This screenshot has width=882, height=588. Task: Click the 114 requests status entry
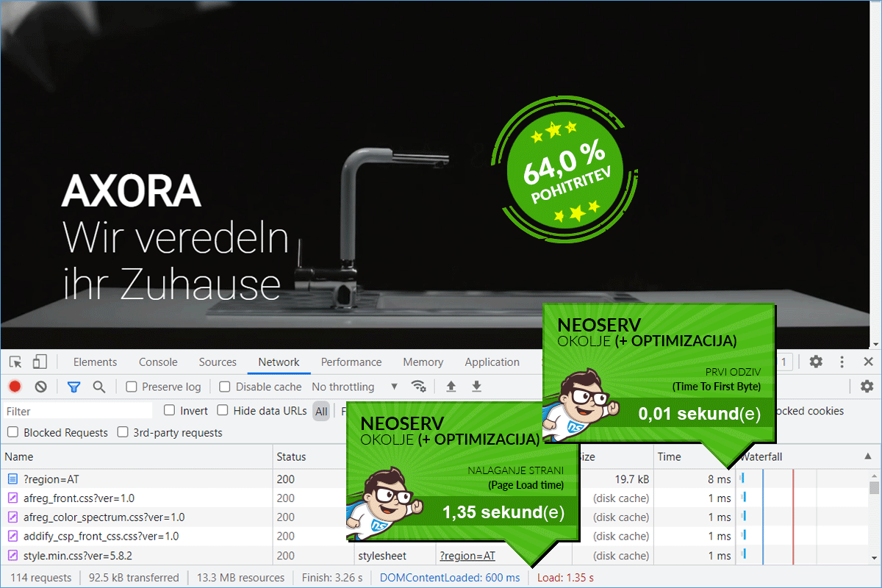pyautogui.click(x=41, y=578)
